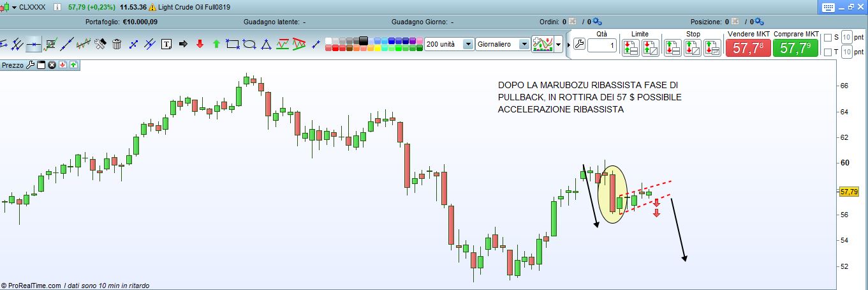Select the Fibonacci retracement tool
The height and width of the screenshot is (290, 868).
click(50, 44)
